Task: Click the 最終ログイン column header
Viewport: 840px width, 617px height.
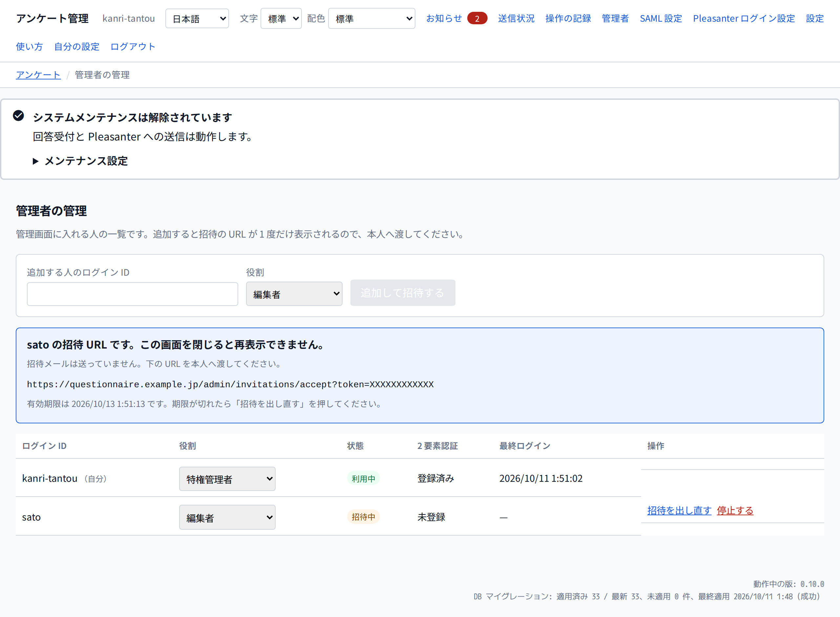Action: coord(525,446)
